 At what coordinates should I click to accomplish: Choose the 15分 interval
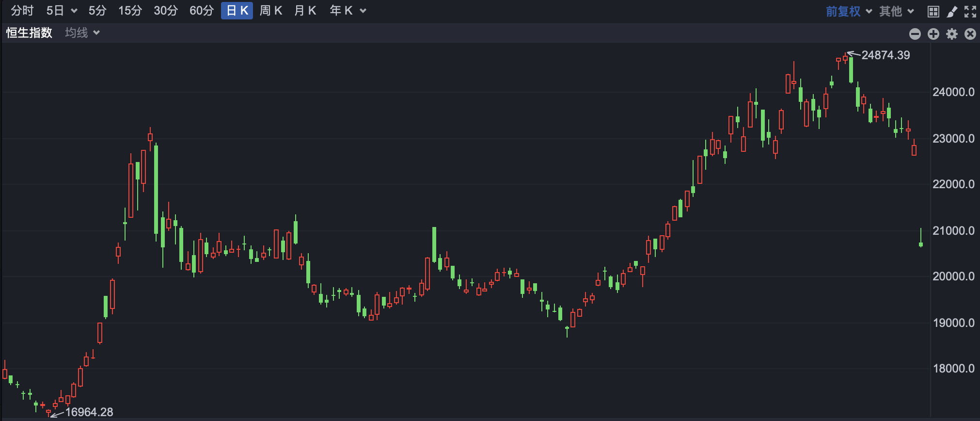point(130,11)
